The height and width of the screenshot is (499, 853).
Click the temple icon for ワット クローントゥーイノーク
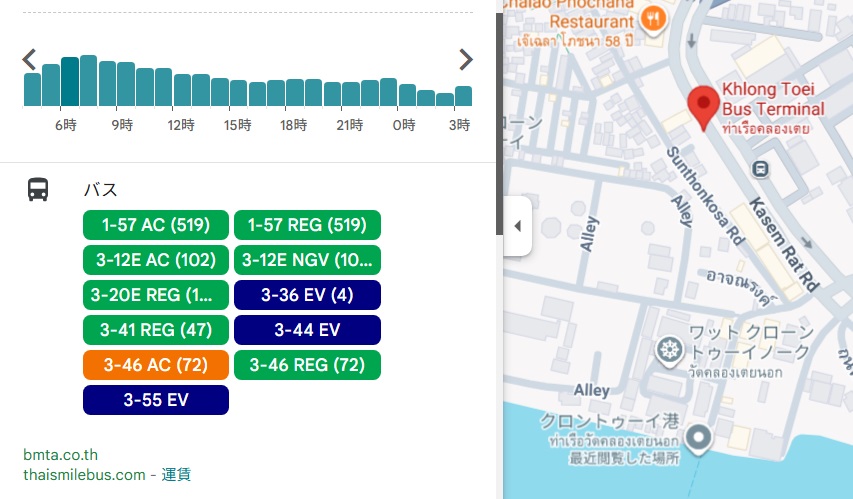[x=668, y=350]
